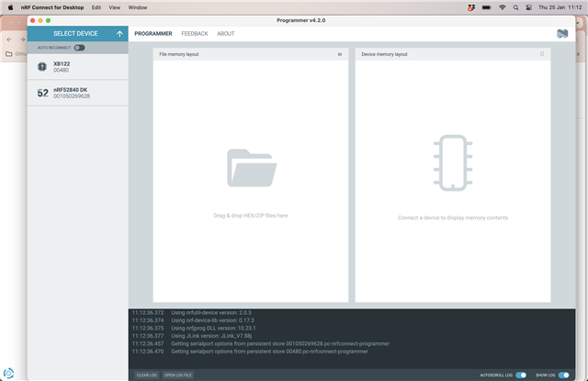Click the device memory layout chip icon

542,54
